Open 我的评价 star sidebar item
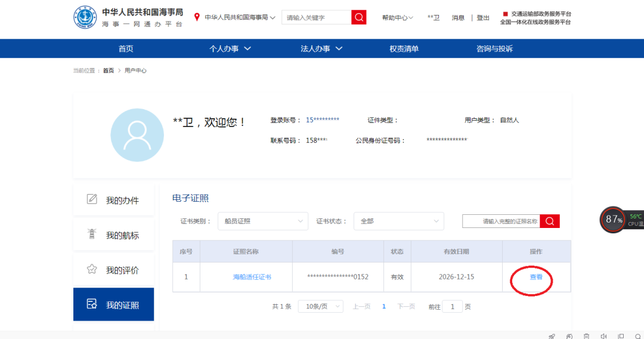This screenshot has width=644, height=339. [x=113, y=270]
